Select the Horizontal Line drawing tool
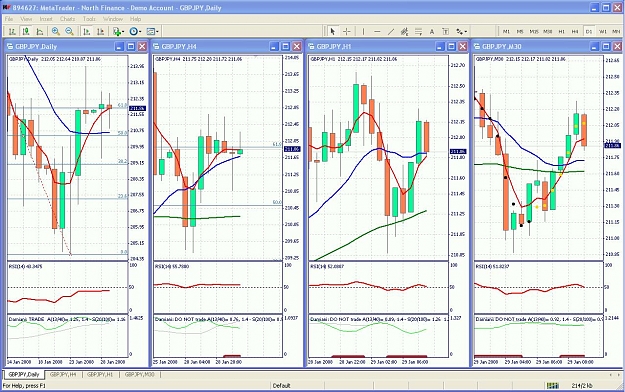Image resolution: width=625 pixels, height=392 pixels. click(x=377, y=31)
